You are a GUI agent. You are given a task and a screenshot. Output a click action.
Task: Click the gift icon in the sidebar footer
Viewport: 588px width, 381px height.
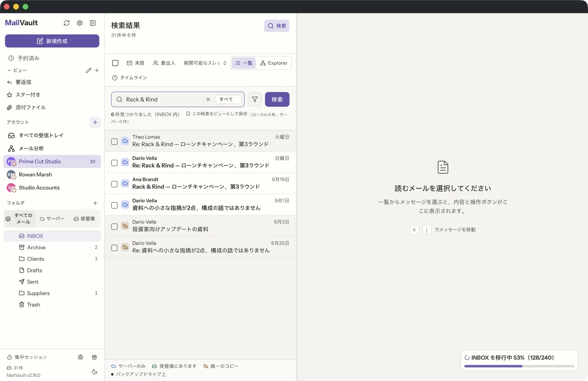point(94,357)
